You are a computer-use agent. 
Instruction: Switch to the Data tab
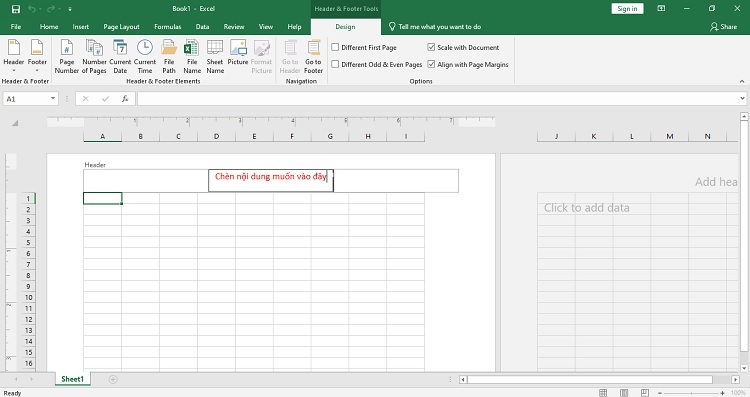coord(202,27)
